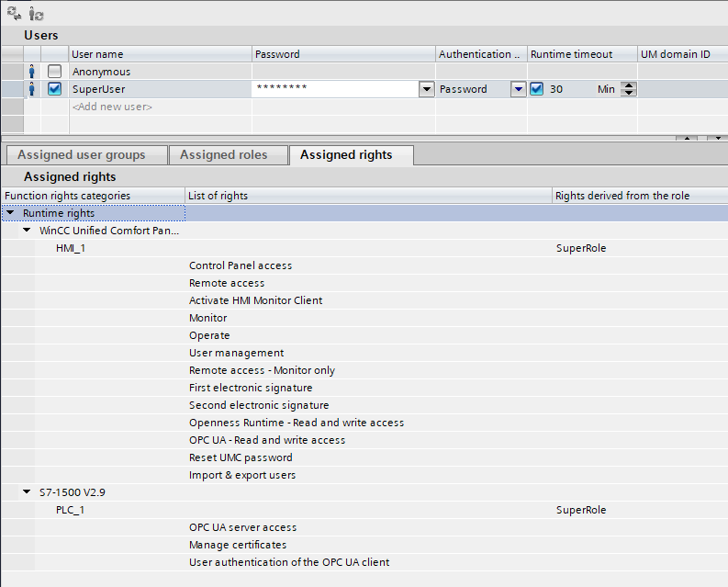This screenshot has height=587, width=728.
Task: Enable the Anonymous user checkbox
Action: [54, 71]
